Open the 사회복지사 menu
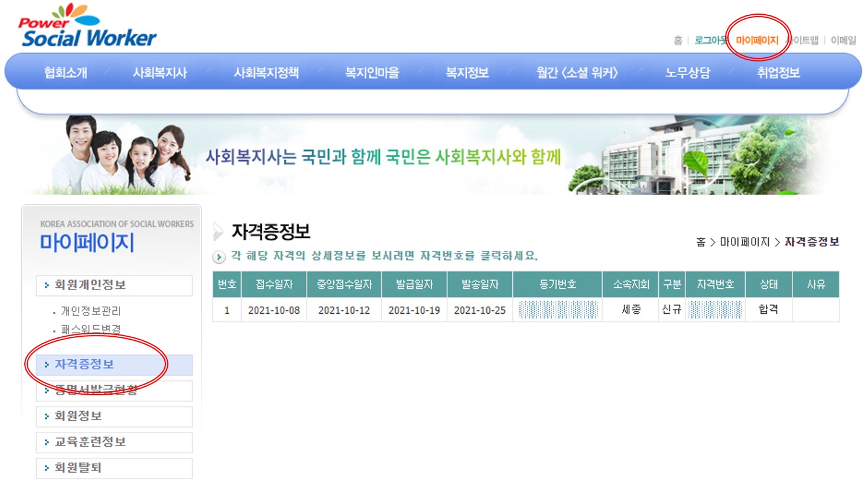868x491 pixels. [160, 73]
